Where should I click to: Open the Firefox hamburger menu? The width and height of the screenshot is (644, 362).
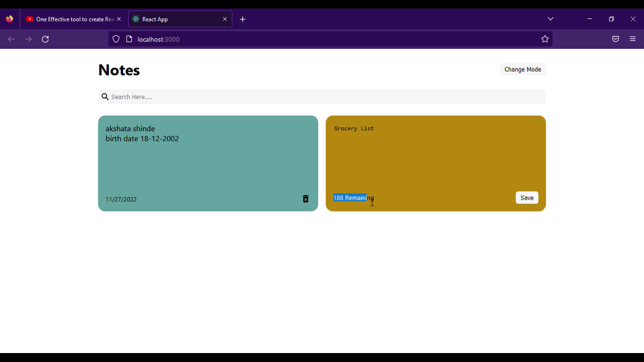[x=633, y=39]
